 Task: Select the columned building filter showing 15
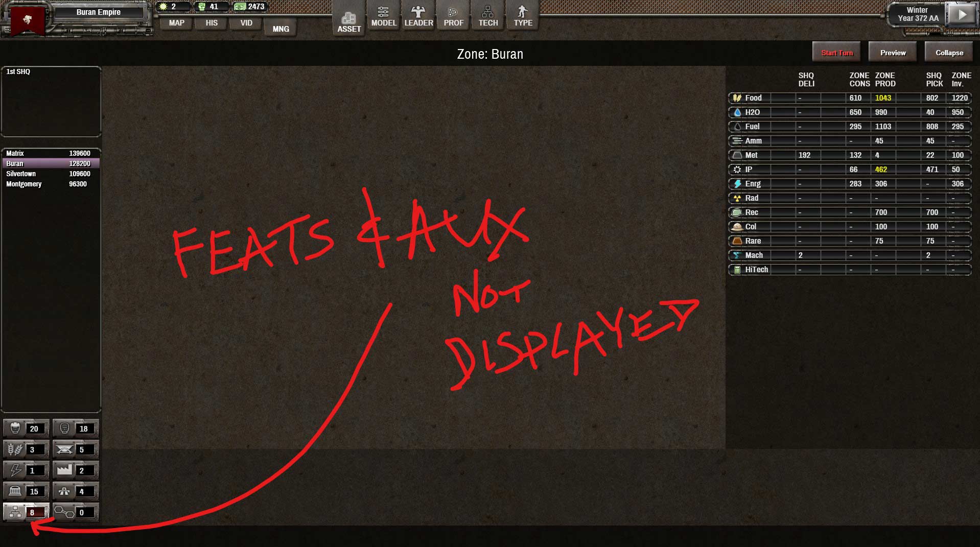pos(26,491)
